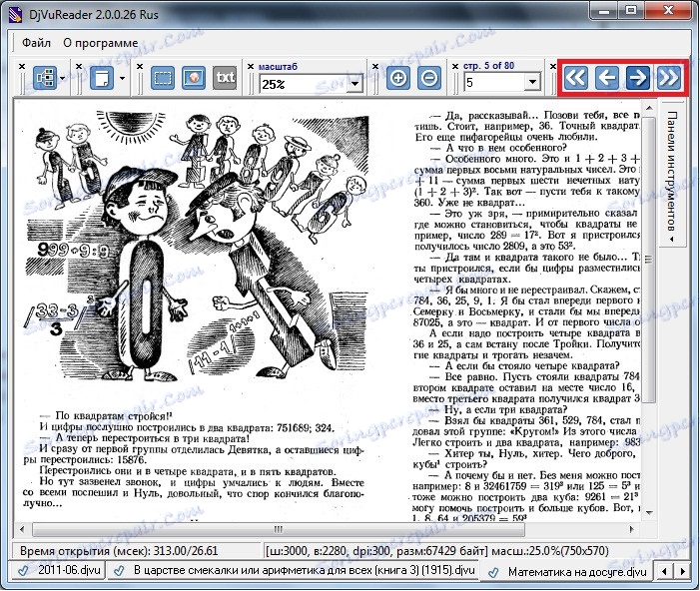Screen dimensions: 700x591
Task: Select the page layout view icon
Action: (x=102, y=79)
